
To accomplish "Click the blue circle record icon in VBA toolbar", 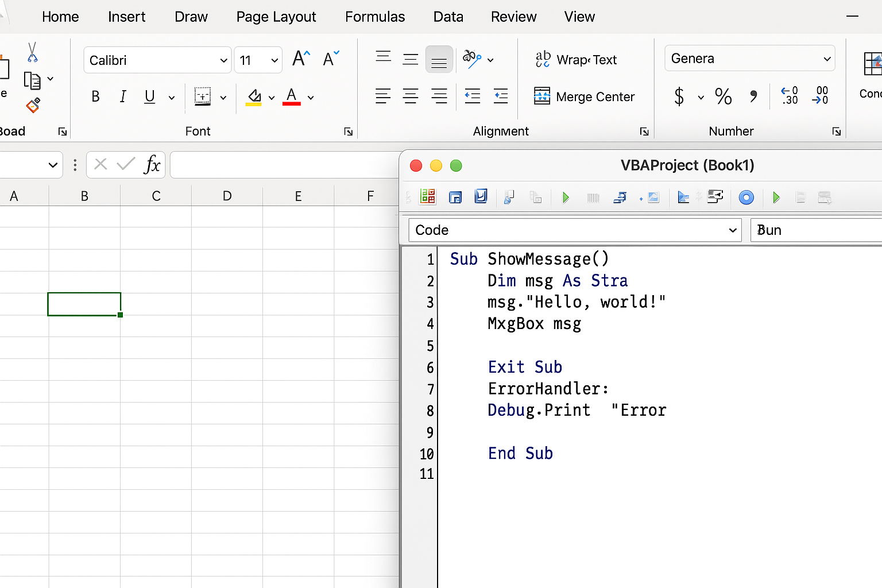I will coord(746,198).
